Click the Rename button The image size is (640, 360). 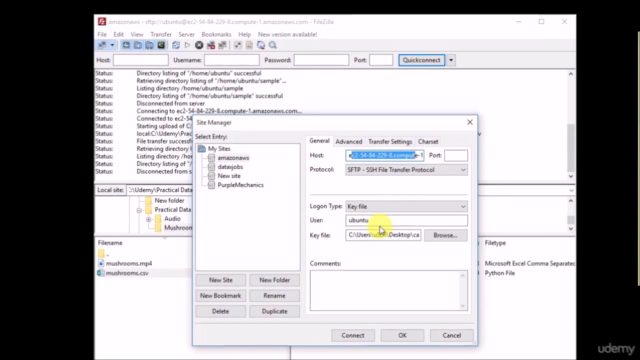point(275,296)
